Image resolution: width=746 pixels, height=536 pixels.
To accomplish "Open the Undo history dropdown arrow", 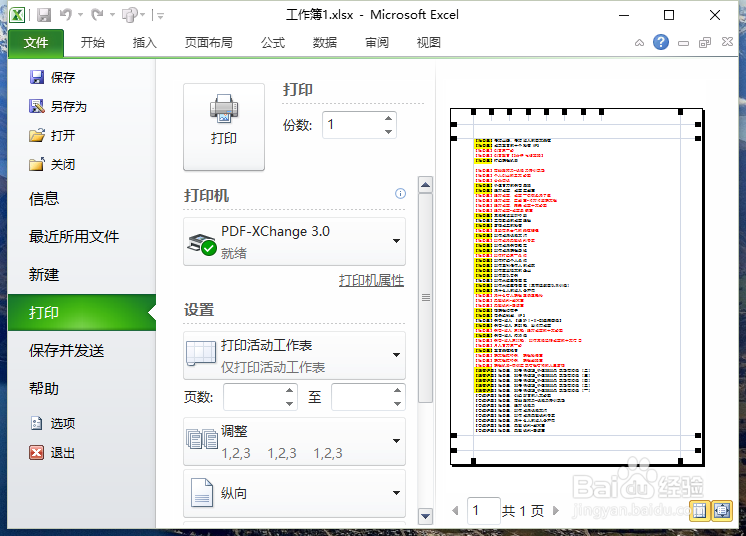I will pos(80,15).
